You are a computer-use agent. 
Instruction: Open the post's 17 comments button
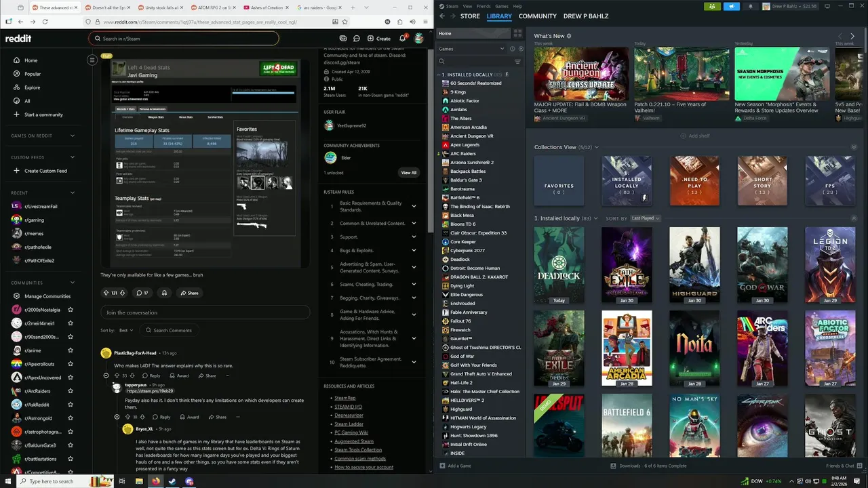click(x=142, y=293)
